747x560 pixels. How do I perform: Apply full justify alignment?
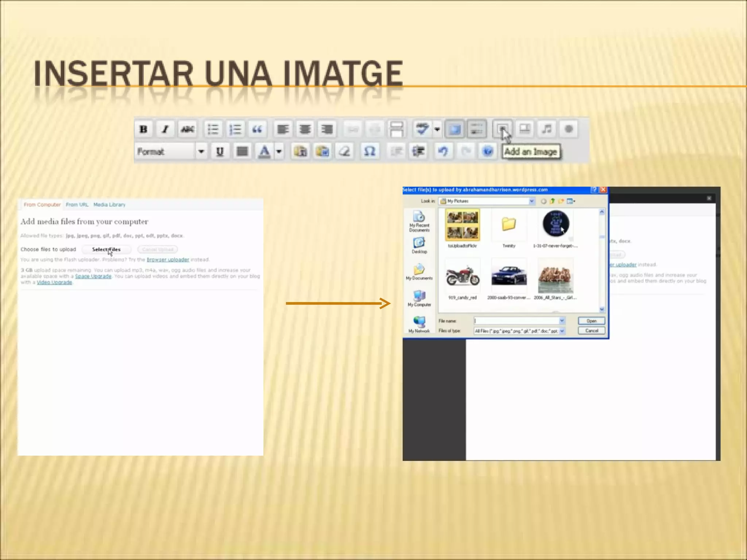242,151
